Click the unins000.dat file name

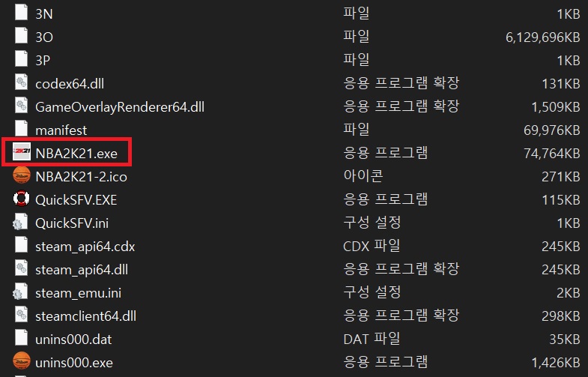(73, 340)
